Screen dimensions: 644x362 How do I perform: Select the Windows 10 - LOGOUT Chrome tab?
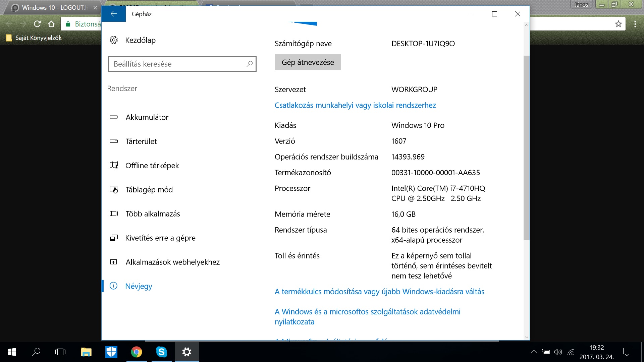pyautogui.click(x=52, y=8)
